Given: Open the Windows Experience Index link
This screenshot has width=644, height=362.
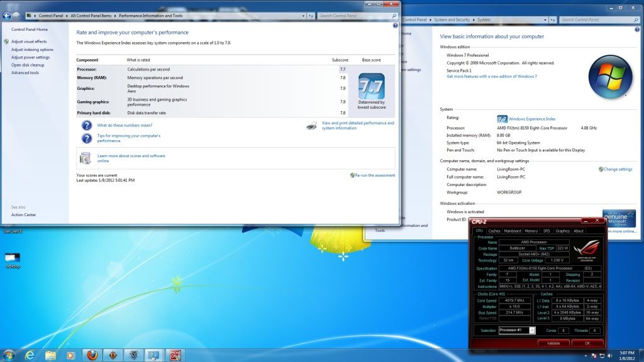Looking at the screenshot, I should pos(532,119).
